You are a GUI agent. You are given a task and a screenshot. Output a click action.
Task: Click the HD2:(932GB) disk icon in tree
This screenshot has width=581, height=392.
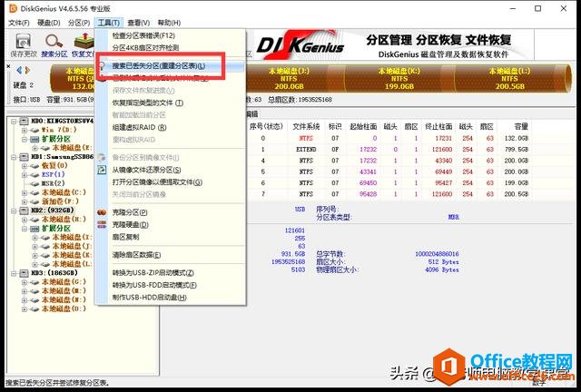24,211
